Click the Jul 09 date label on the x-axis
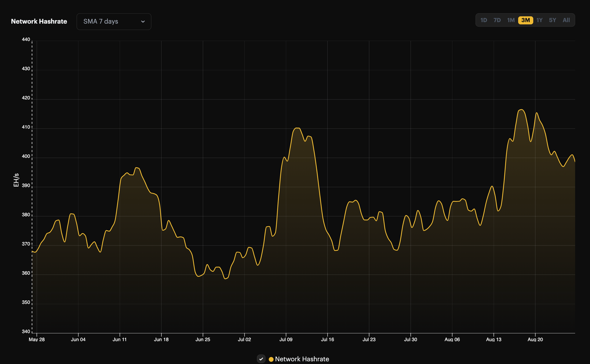 click(286, 339)
